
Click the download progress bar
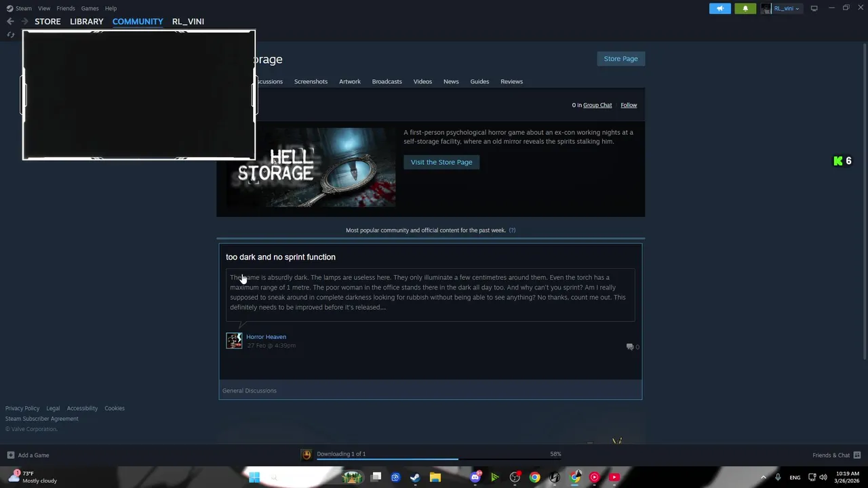click(439, 460)
